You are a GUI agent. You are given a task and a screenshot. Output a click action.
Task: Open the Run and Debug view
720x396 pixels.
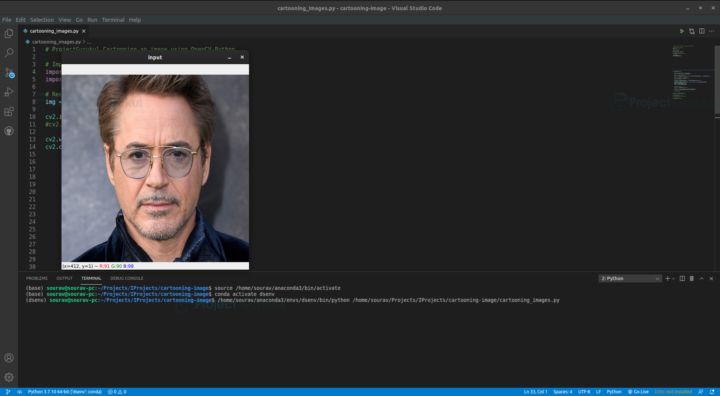[9, 92]
